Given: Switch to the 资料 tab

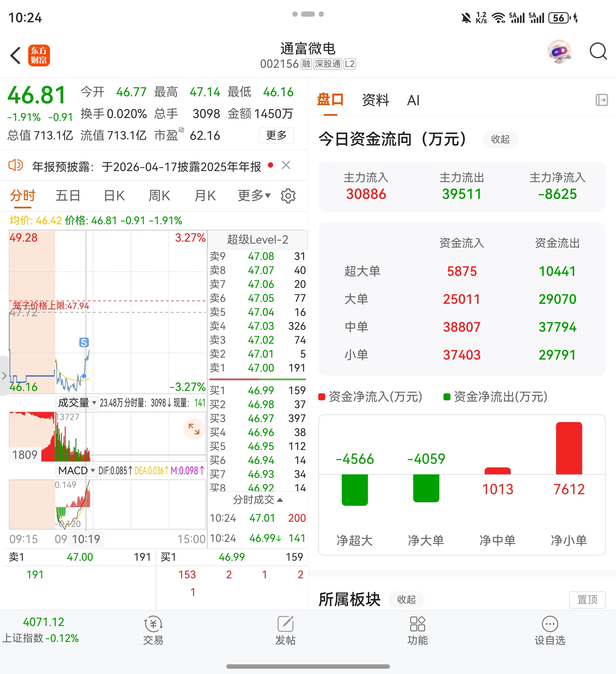Looking at the screenshot, I should pyautogui.click(x=375, y=100).
